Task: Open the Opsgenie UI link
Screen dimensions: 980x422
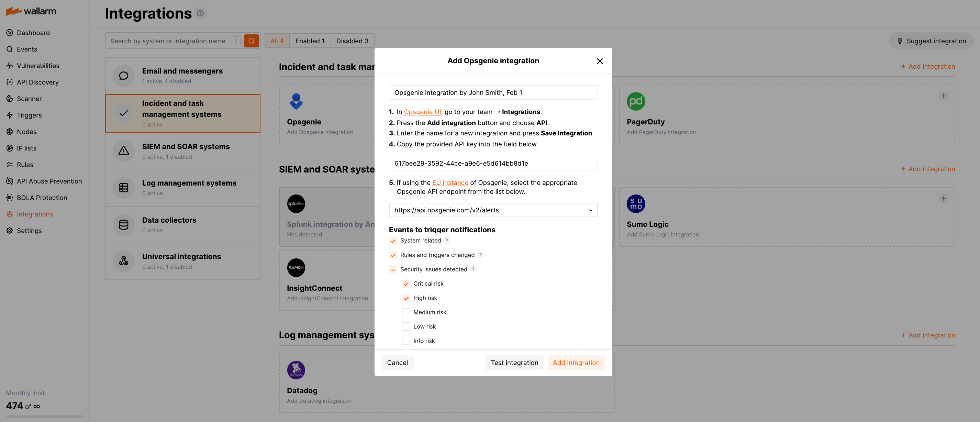Action: [x=422, y=111]
